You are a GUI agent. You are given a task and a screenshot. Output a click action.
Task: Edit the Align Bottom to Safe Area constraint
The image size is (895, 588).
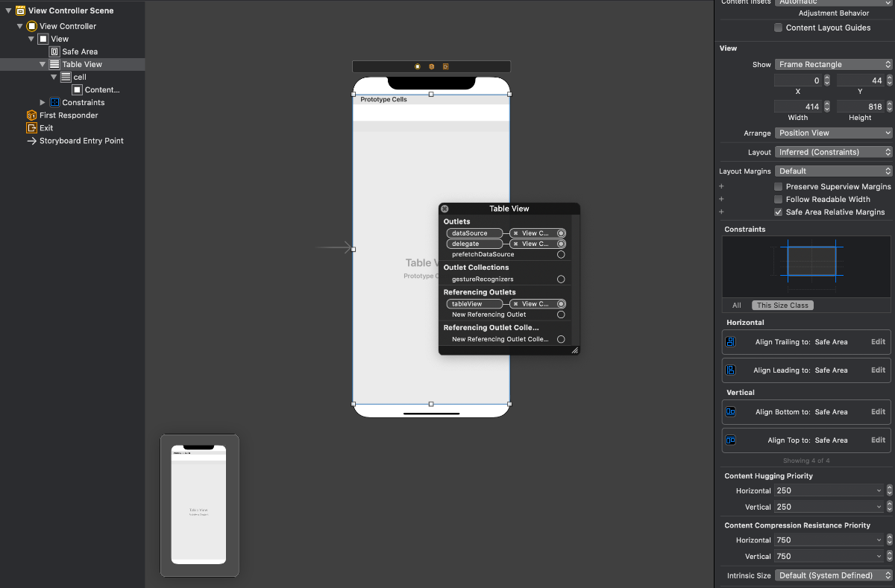point(879,412)
